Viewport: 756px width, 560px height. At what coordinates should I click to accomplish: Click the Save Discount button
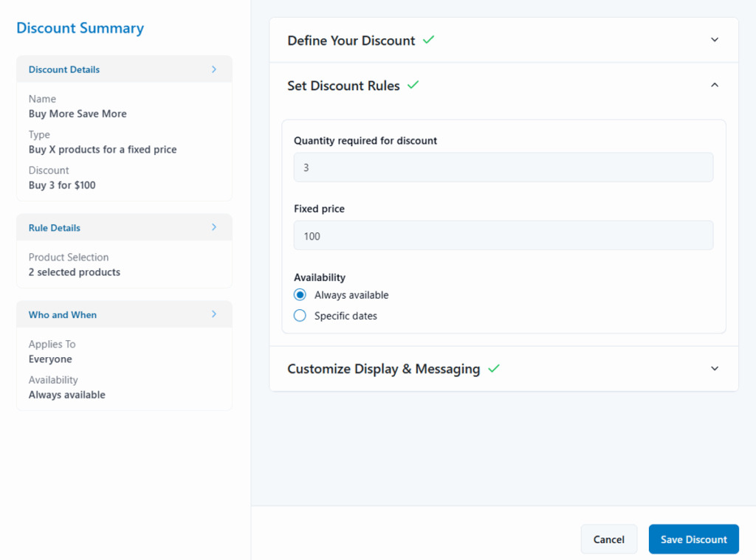point(693,539)
